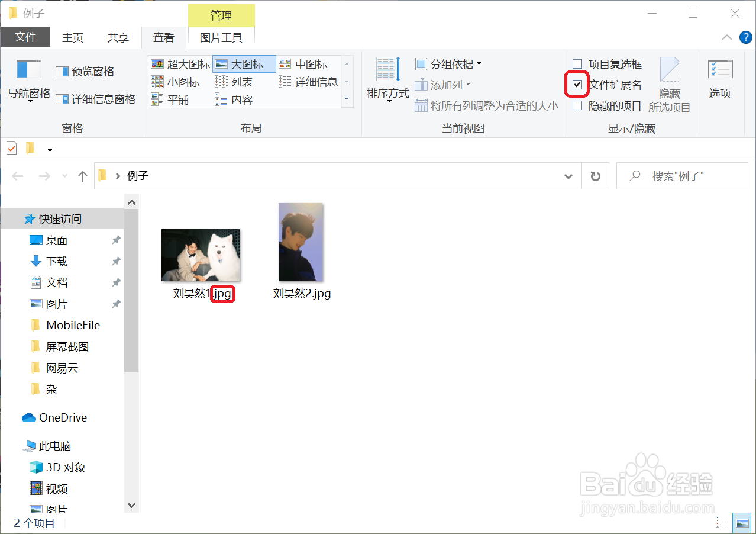This screenshot has height=534, width=756.
Task: Enable Hidden items (隐藏的项目)
Action: click(x=607, y=105)
